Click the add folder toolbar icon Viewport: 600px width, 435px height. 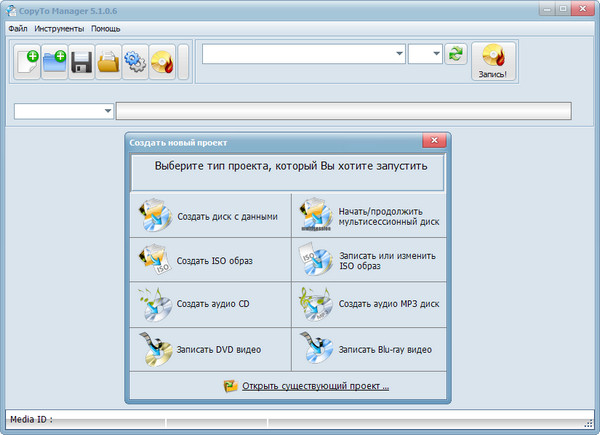click(54, 63)
